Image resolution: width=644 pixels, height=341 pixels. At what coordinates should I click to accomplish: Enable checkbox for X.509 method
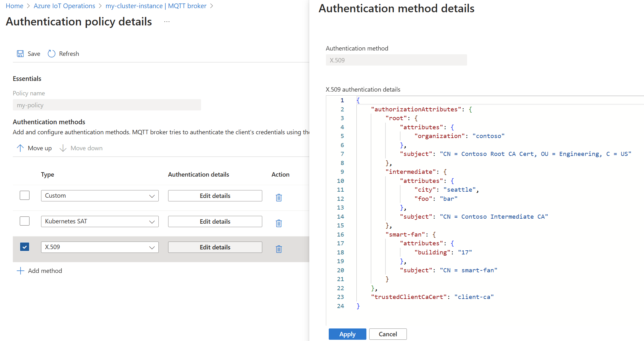[24, 247]
